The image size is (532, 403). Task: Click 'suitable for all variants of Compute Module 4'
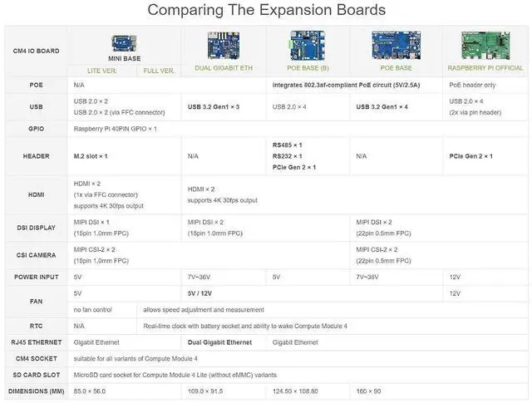tap(135, 359)
